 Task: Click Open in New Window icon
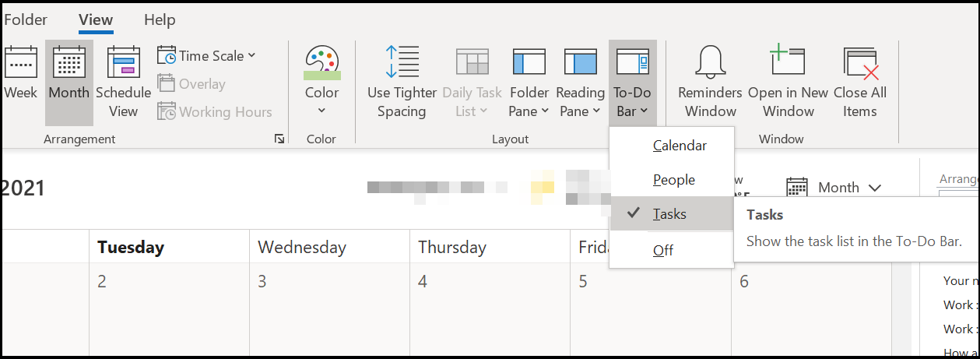[x=788, y=62]
